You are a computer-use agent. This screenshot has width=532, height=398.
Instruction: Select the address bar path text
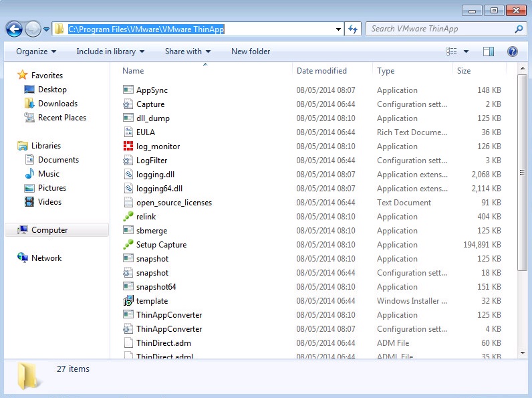click(x=146, y=29)
